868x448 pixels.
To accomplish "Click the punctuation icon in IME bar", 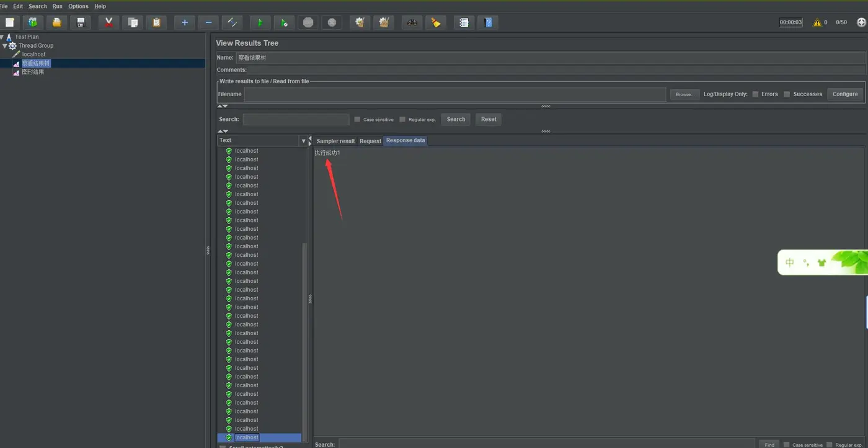I will pyautogui.click(x=806, y=262).
